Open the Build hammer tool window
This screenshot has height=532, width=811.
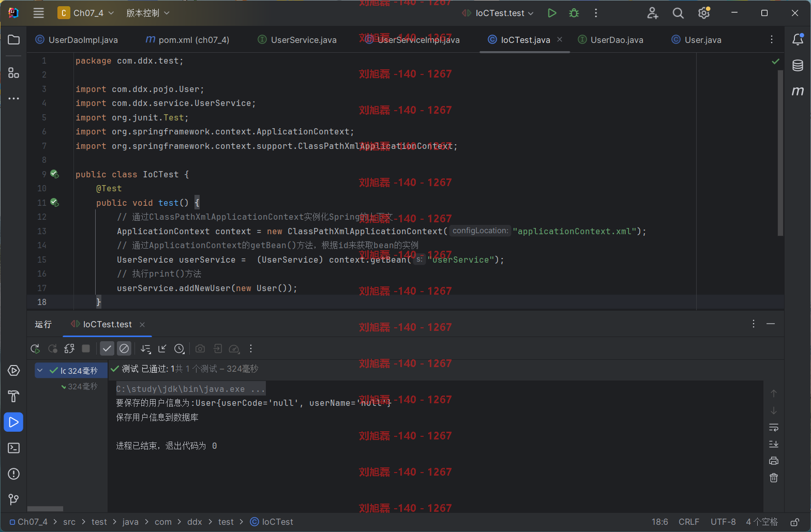click(14, 397)
